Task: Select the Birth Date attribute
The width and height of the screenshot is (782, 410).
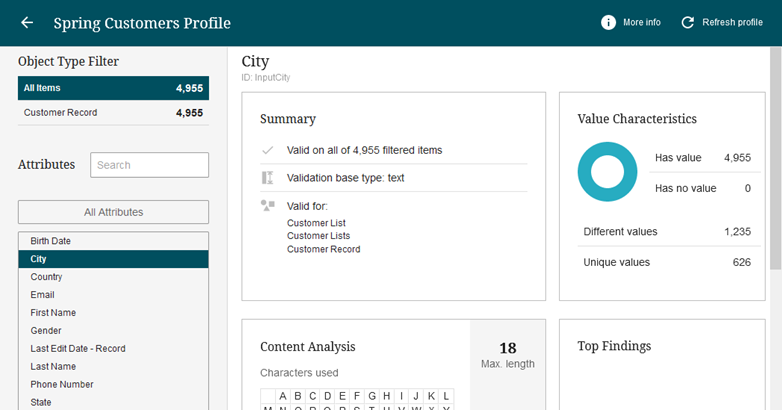Action: click(113, 241)
